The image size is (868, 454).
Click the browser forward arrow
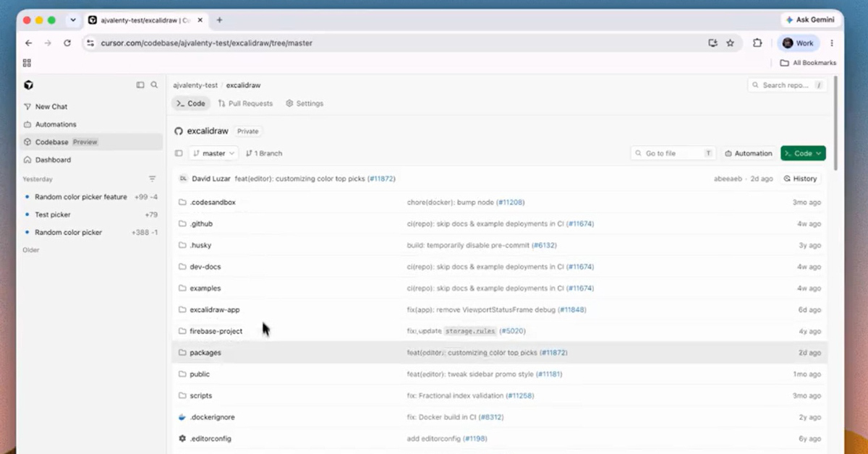pyautogui.click(x=48, y=43)
